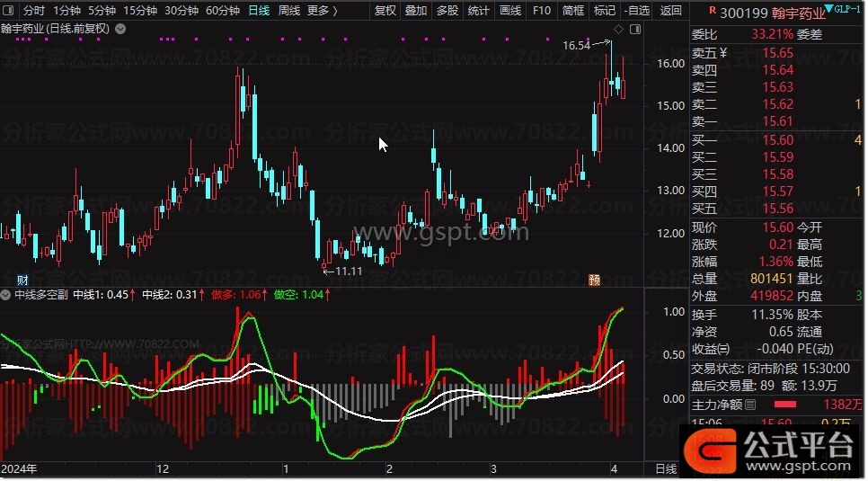Click 涨幅 value 1.36%
The width and height of the screenshot is (868, 481).
pyautogui.click(x=776, y=261)
